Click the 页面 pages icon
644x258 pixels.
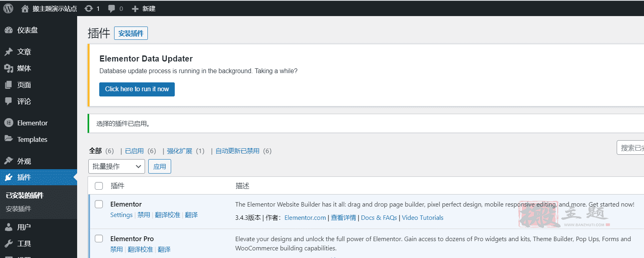8,85
